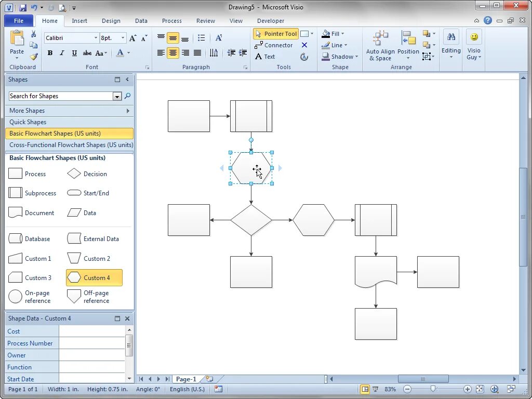Screen dimensions: 532x399
Task: Select the Pointer Tool
Action: coord(275,34)
